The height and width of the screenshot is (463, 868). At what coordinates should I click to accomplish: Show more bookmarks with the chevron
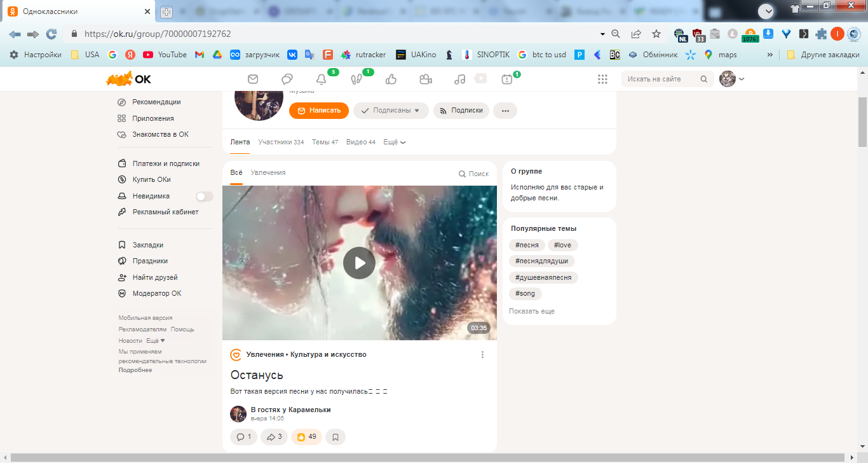click(x=770, y=55)
